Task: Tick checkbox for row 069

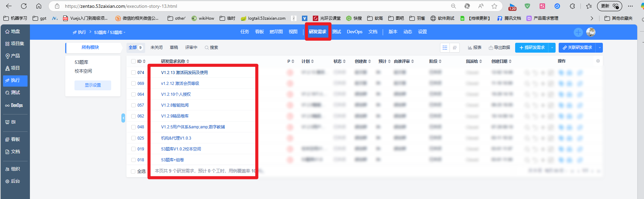Action: pyautogui.click(x=133, y=83)
